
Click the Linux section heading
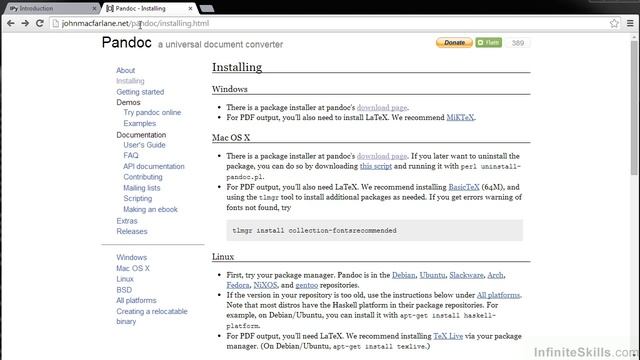(223, 257)
